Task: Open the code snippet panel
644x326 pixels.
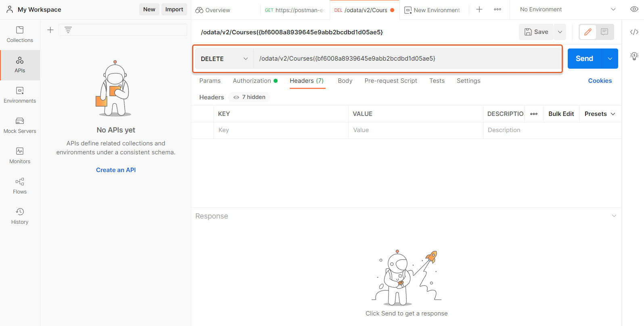Action: coord(634,32)
